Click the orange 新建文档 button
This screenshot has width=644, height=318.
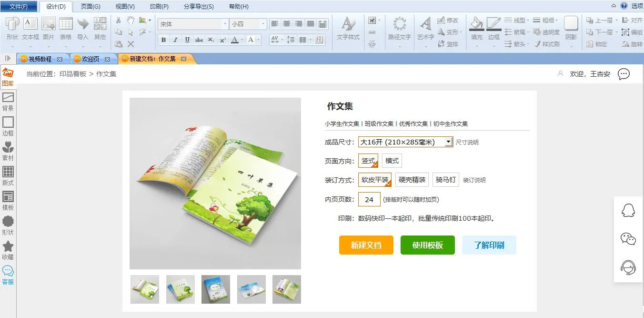pos(366,245)
